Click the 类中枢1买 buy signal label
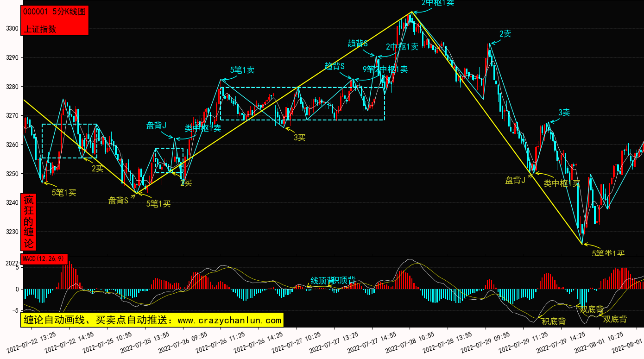Screen dimensions: 644x359 pyautogui.click(x=562, y=183)
